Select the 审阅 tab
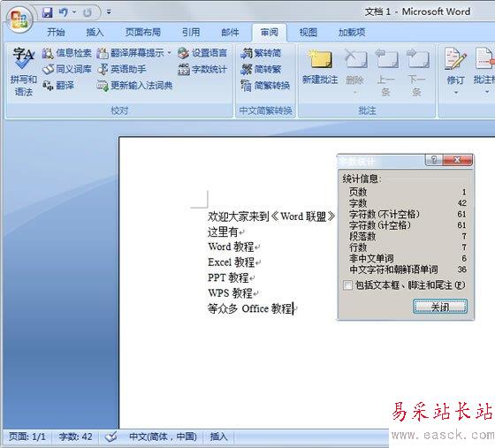 270,32
